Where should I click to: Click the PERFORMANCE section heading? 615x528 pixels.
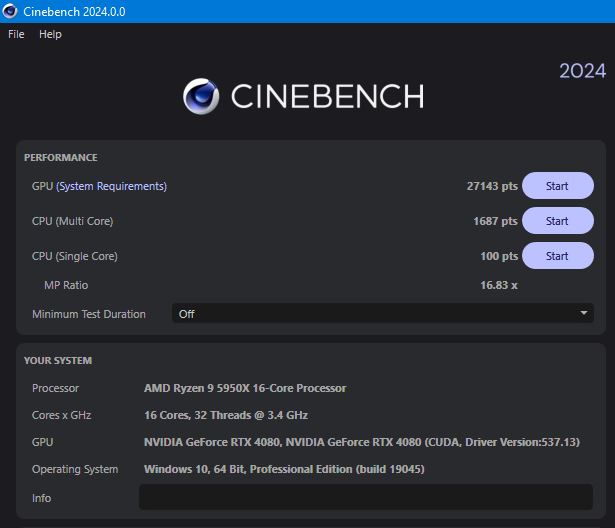click(61, 158)
